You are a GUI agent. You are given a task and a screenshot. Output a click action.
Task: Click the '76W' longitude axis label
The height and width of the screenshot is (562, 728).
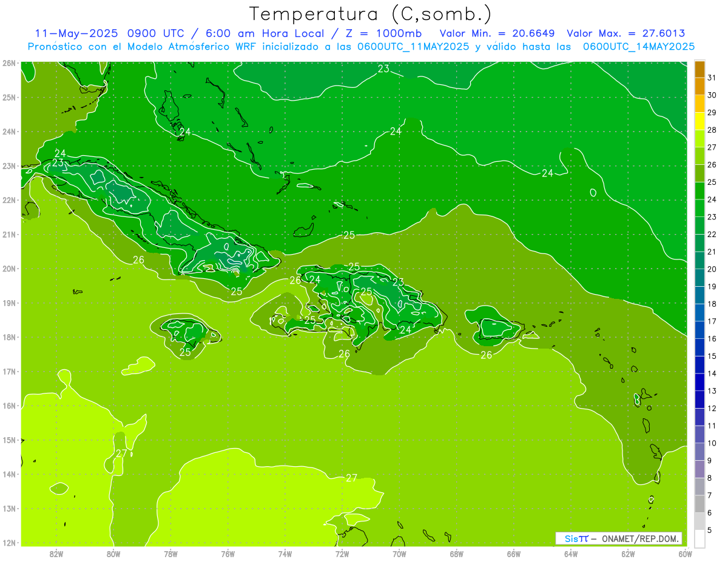227,553
